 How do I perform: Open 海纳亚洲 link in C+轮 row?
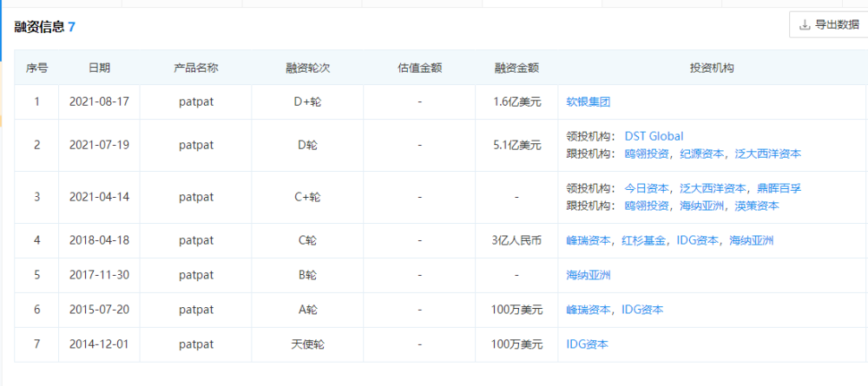point(701,206)
